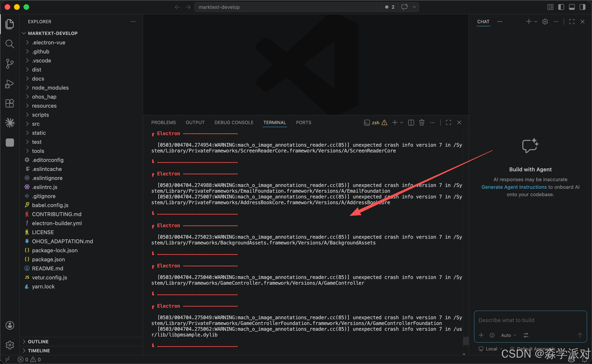592x364 pixels.
Task: Go forward with the title bar arrow
Action: coord(188,7)
